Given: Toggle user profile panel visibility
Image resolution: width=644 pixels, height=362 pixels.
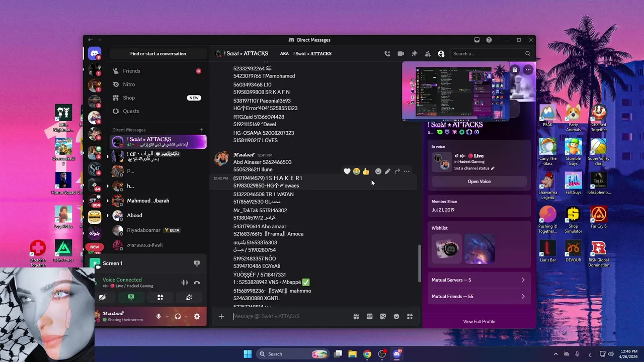Looking at the screenshot, I should point(441,54).
